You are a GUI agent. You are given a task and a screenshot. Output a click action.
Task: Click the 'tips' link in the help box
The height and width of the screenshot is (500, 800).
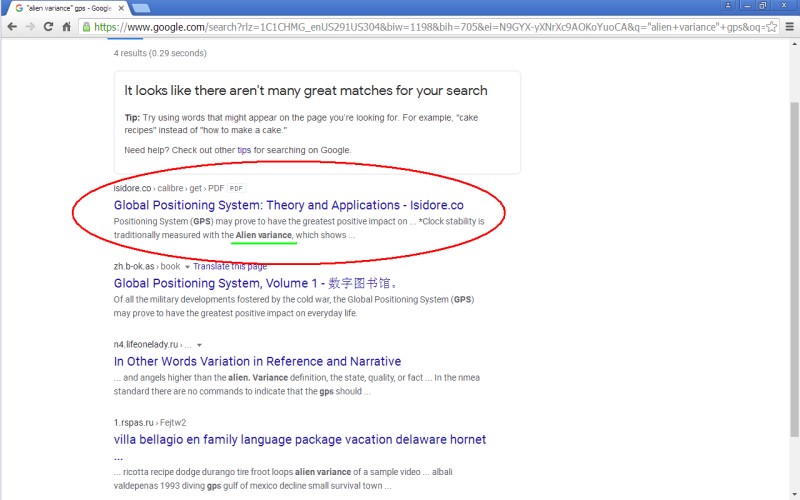coord(244,150)
